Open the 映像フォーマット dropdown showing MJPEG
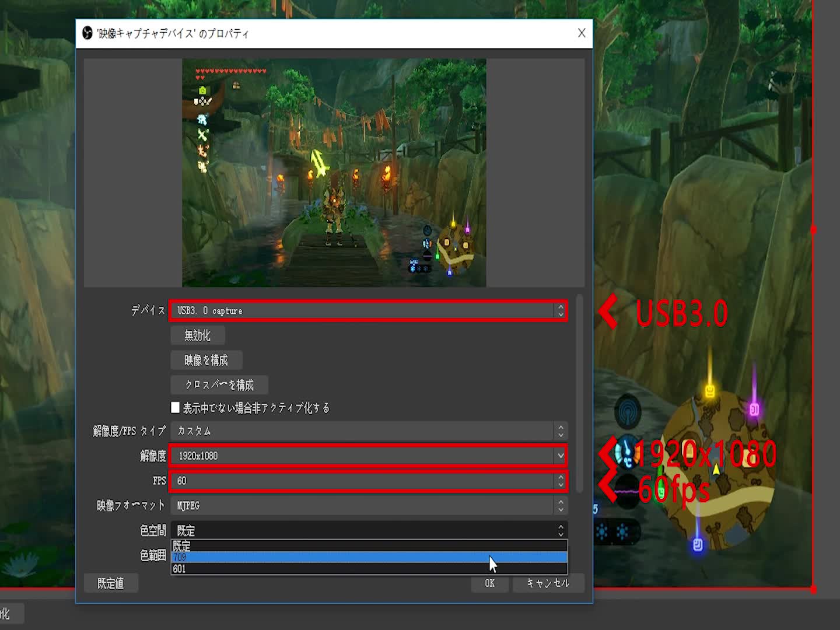This screenshot has height=630, width=840. pos(369,506)
